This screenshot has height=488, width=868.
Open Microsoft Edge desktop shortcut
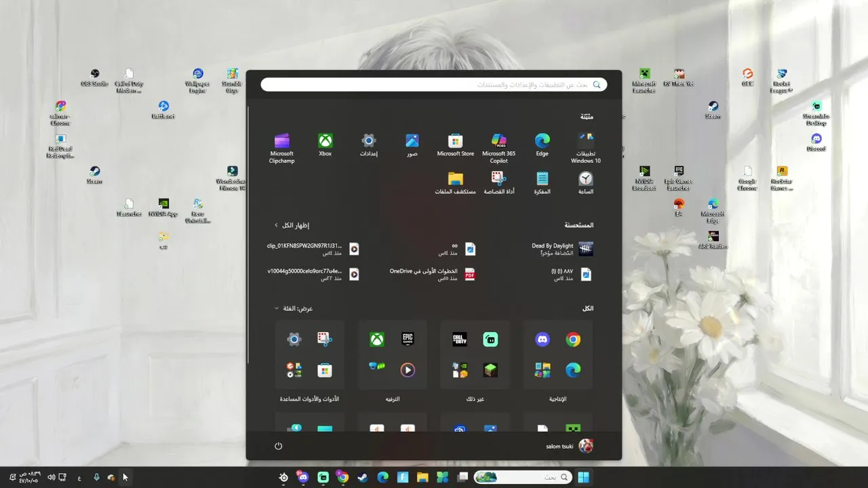coord(713,211)
